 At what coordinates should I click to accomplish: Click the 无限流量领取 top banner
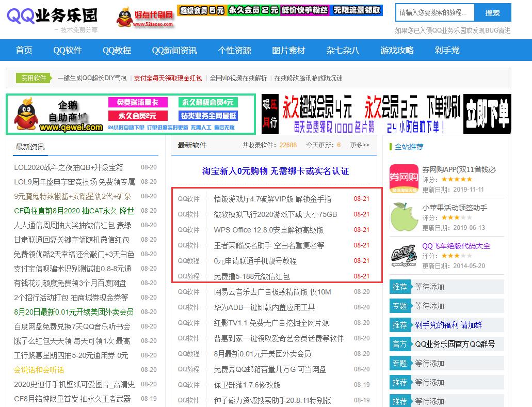point(356,10)
